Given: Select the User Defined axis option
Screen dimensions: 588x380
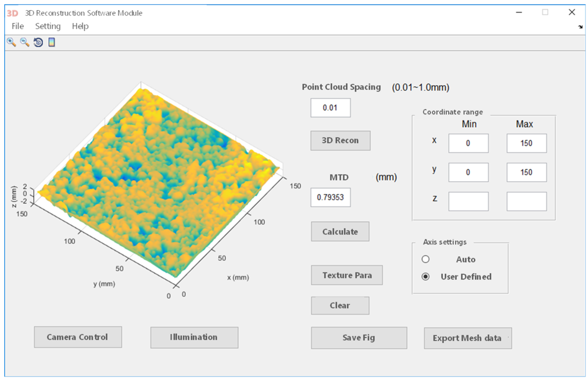Looking at the screenshot, I should click(x=425, y=276).
